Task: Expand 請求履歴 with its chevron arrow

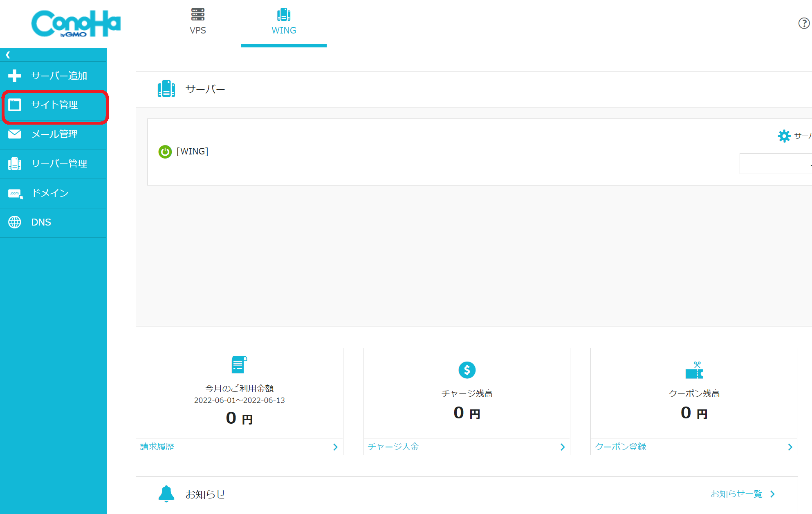Action: click(x=335, y=447)
